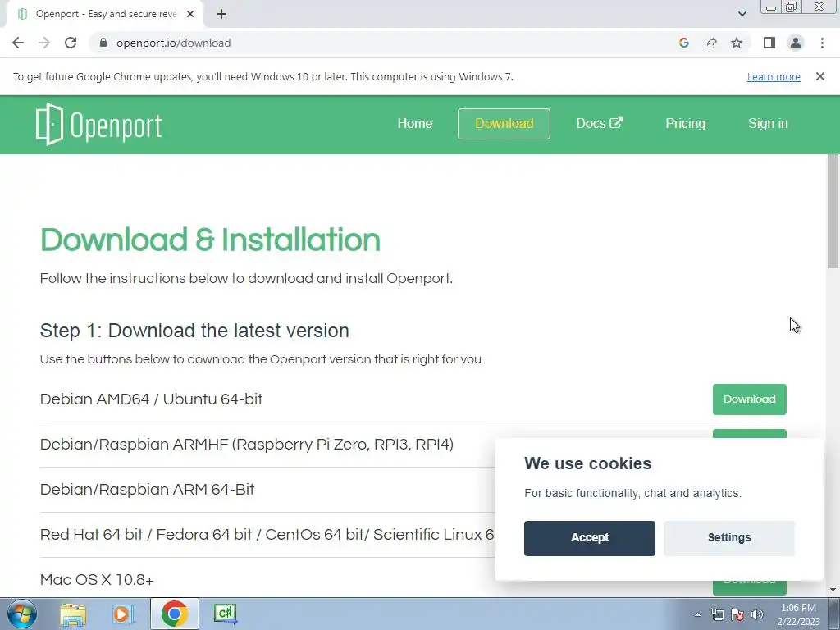This screenshot has width=840, height=630.
Task: Click the 'Mac OS X 10.8+' text
Action: 97,580
